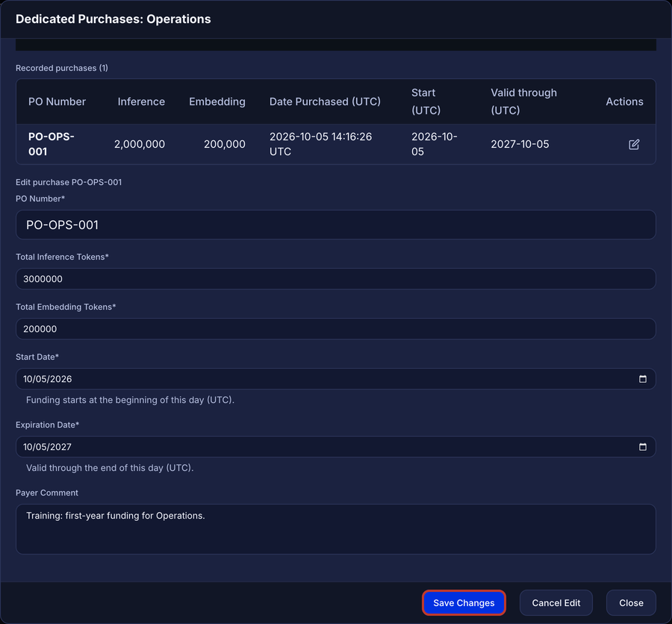Click Cancel Edit button
This screenshot has height=624, width=672.
click(556, 602)
